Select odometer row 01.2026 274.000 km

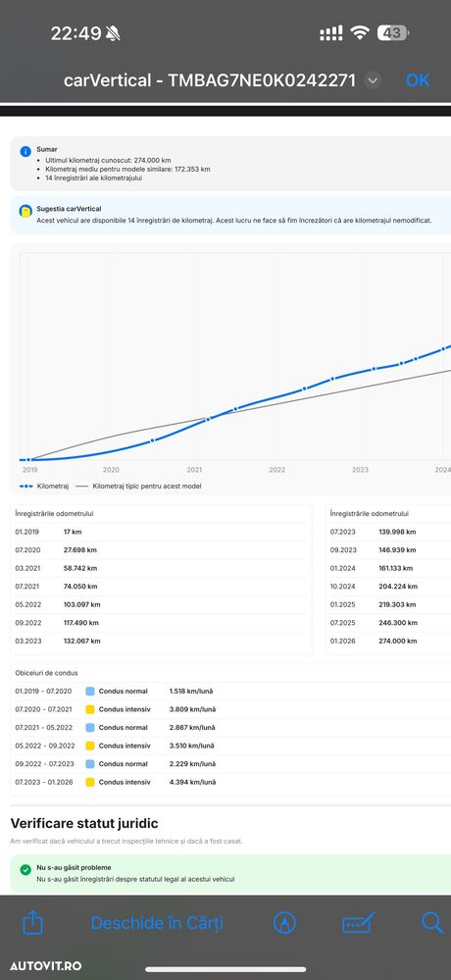390,641
